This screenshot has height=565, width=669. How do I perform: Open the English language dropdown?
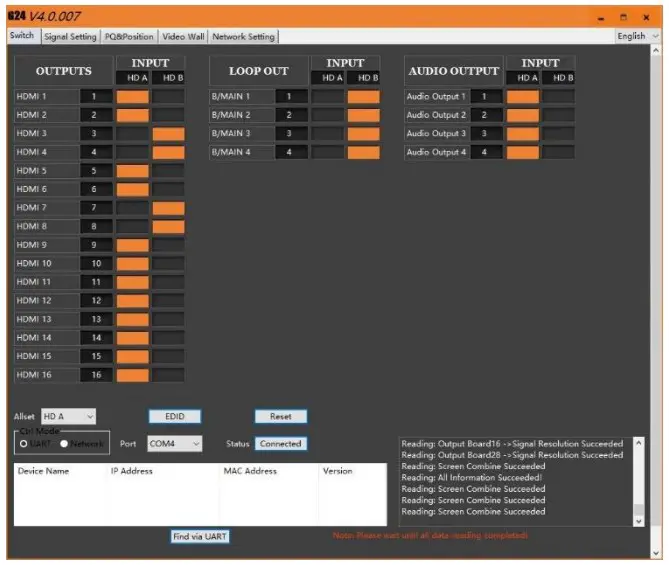(637, 36)
